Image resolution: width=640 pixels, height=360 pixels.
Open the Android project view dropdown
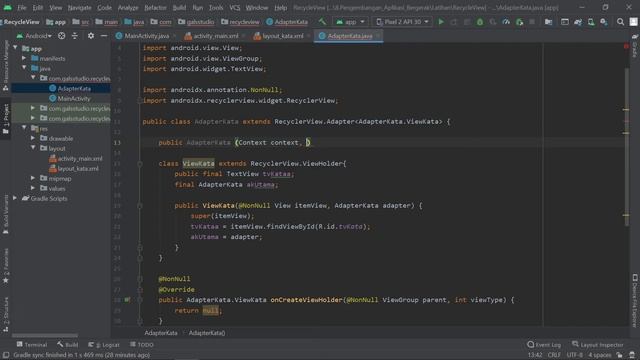[34, 36]
